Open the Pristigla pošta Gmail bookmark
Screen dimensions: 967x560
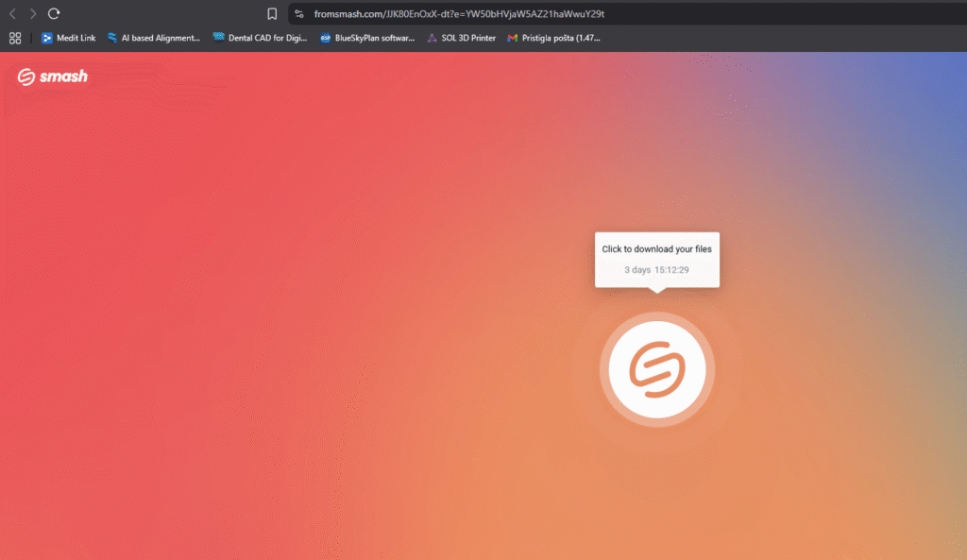click(553, 38)
